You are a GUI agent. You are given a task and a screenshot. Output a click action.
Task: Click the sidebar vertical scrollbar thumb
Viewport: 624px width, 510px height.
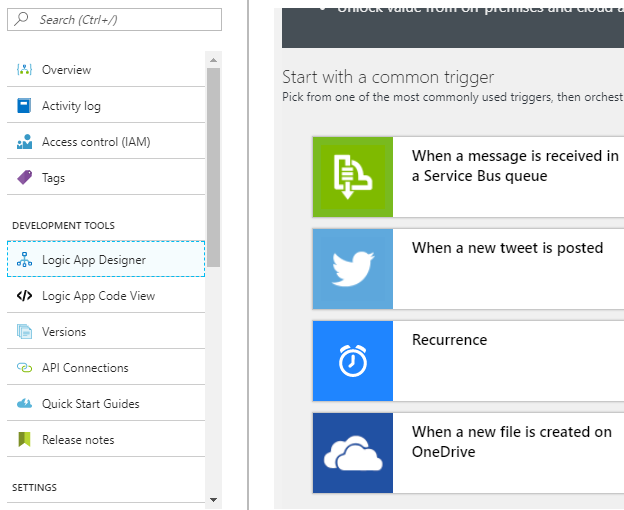click(x=213, y=165)
